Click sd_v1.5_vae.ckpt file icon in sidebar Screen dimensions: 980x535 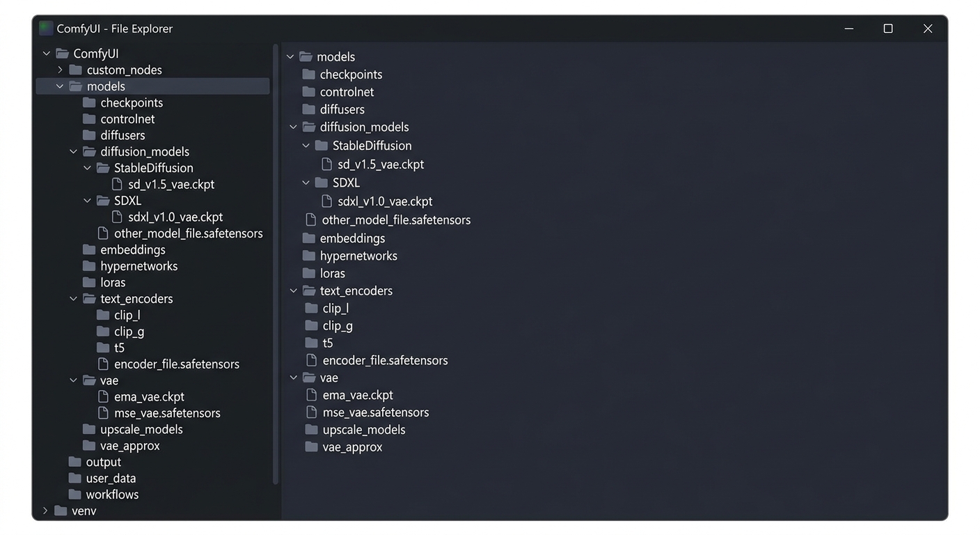tap(117, 185)
